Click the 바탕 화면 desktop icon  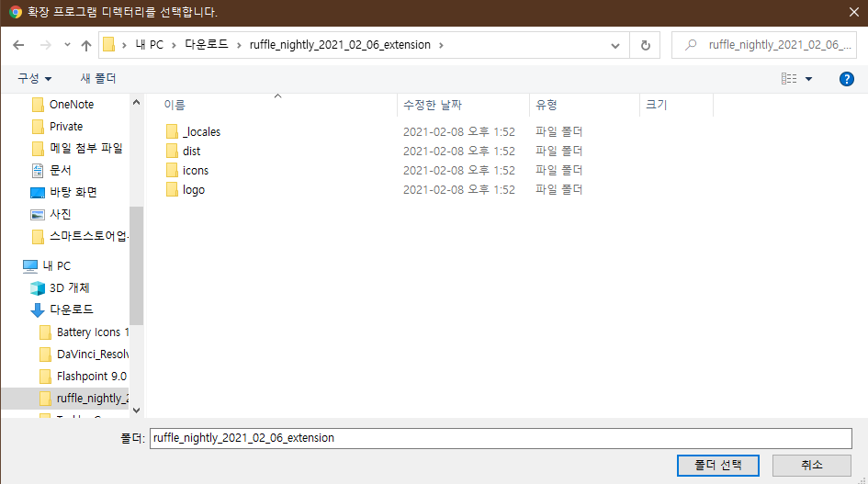[38, 193]
